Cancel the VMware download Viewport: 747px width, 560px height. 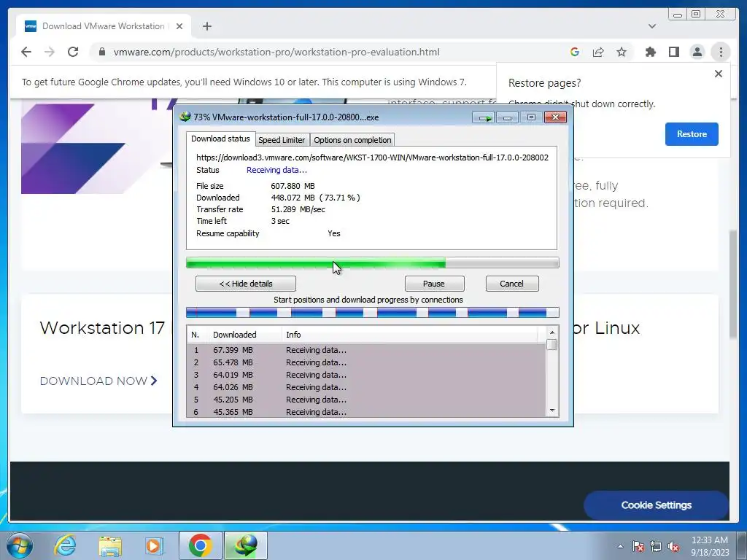pyautogui.click(x=511, y=284)
